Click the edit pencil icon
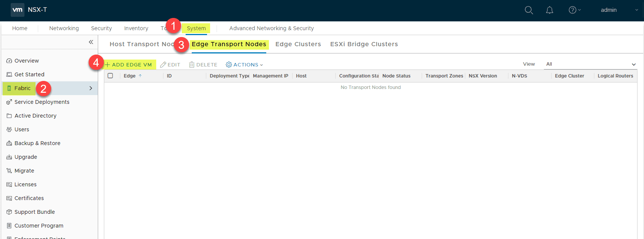The image size is (644, 239). pyautogui.click(x=163, y=65)
